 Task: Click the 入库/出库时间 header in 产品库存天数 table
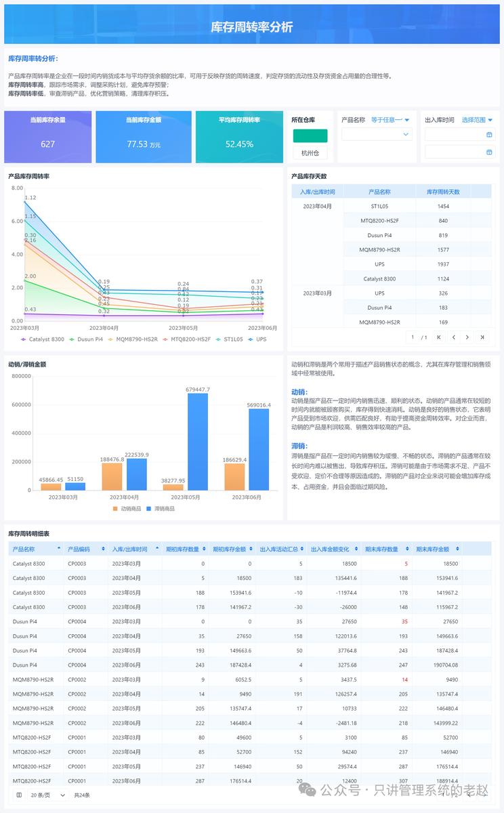(x=318, y=192)
